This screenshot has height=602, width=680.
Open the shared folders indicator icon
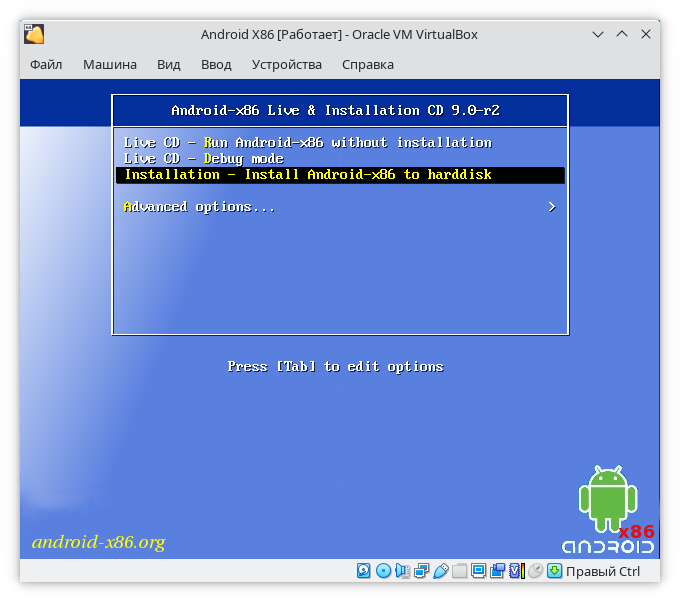pyautogui.click(x=460, y=571)
